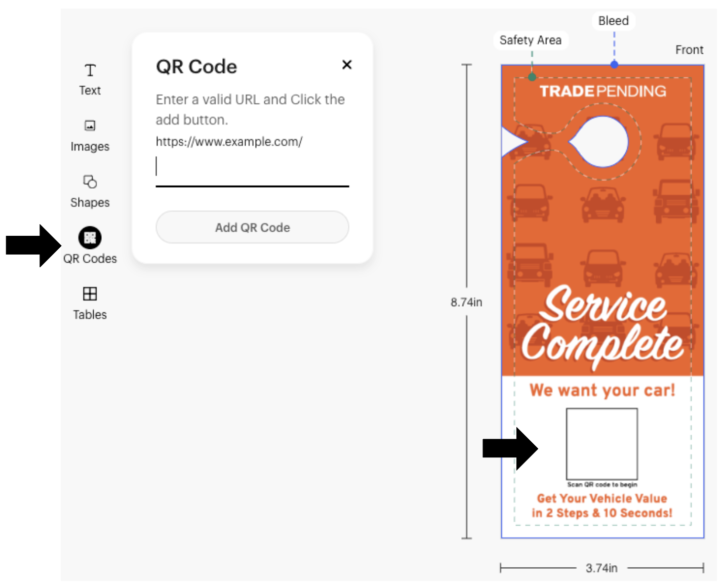
Task: Close the QR Code panel
Action: 347,65
